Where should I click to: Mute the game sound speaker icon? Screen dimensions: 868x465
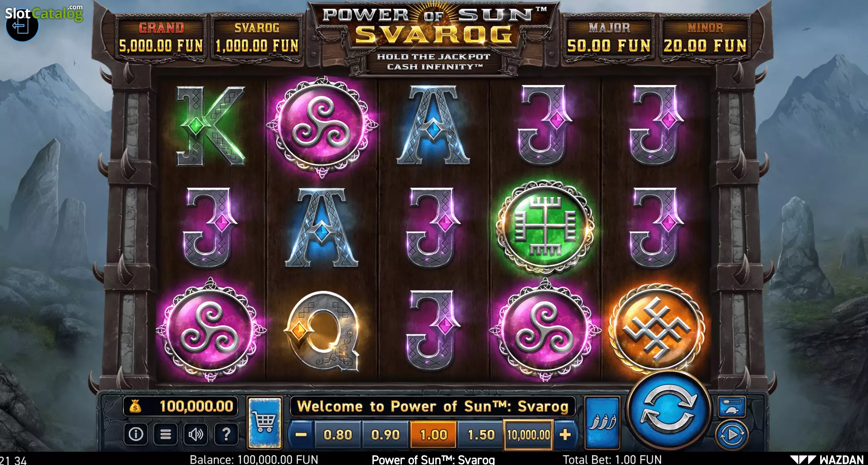click(196, 434)
